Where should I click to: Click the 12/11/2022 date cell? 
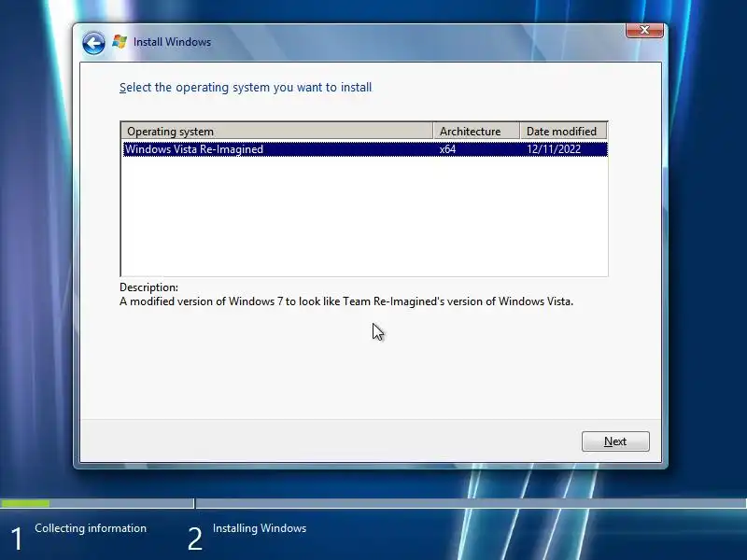[x=554, y=149]
